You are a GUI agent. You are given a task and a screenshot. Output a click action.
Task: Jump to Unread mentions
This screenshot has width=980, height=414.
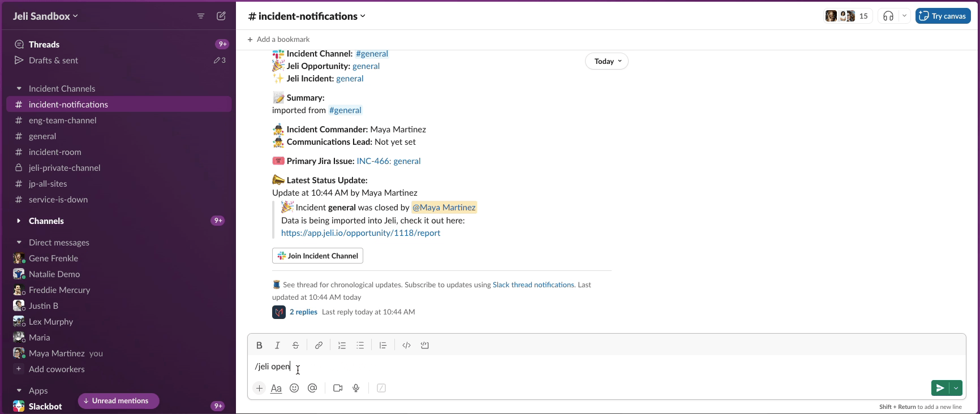click(x=119, y=400)
